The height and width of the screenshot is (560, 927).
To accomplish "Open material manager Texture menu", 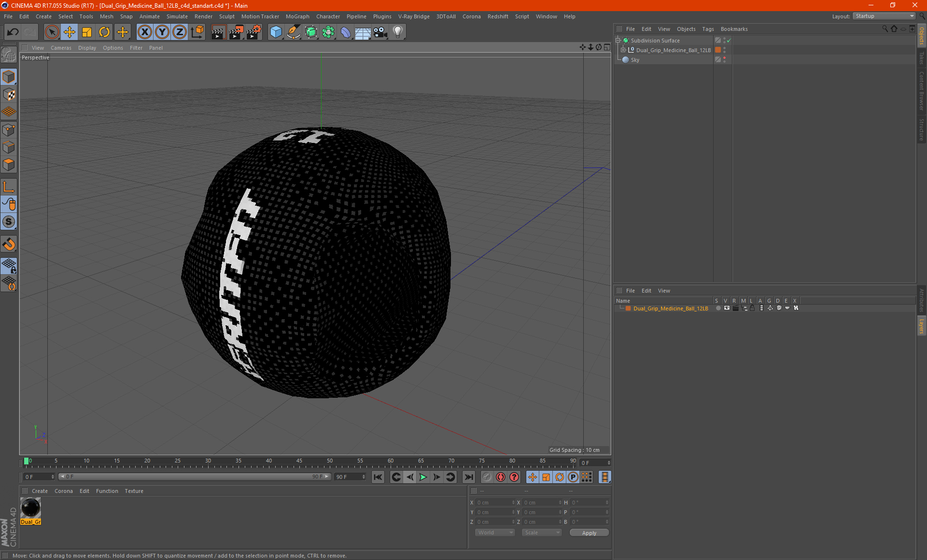I will click(134, 491).
